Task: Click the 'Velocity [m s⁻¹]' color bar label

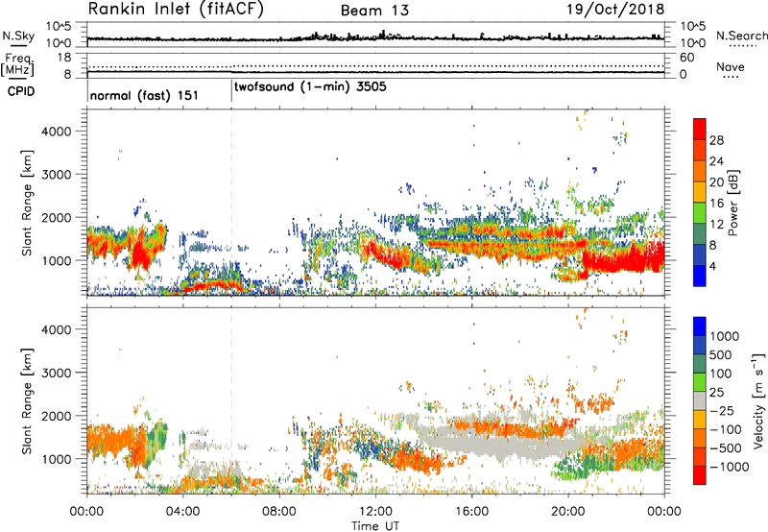Action: (757, 400)
